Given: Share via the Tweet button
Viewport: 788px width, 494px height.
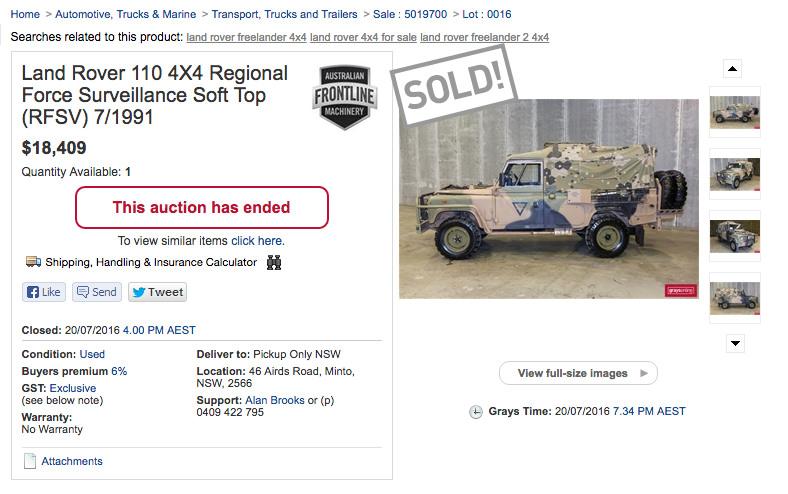Looking at the screenshot, I should tap(157, 292).
